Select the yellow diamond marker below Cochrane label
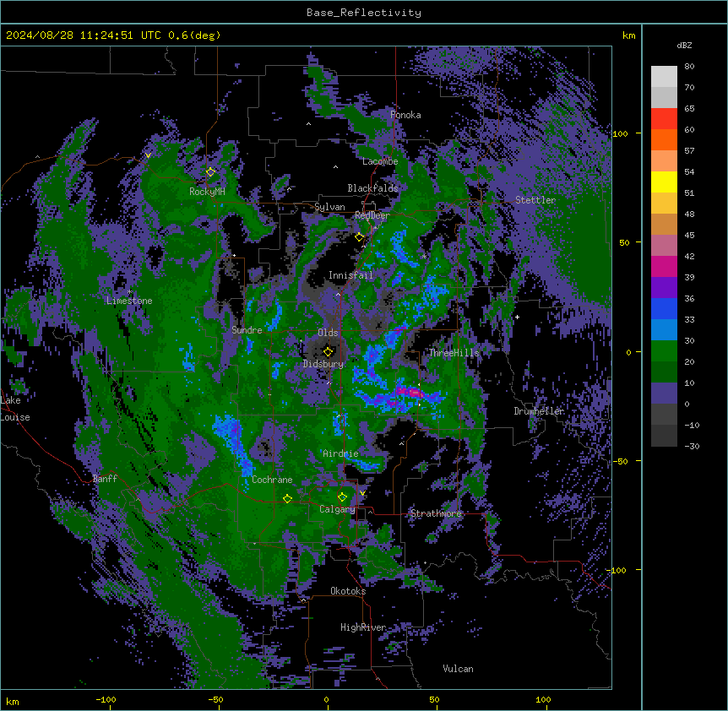728x711 pixels. 287,499
